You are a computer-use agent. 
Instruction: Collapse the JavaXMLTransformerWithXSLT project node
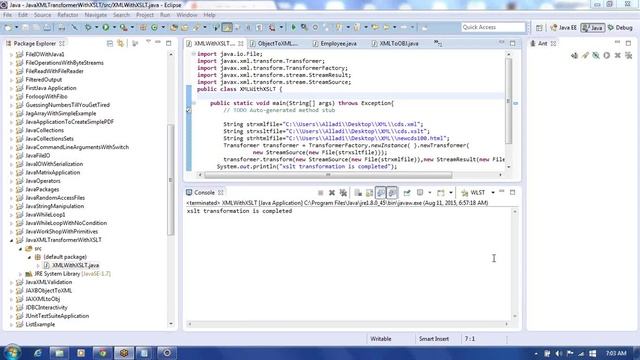click(x=11, y=240)
